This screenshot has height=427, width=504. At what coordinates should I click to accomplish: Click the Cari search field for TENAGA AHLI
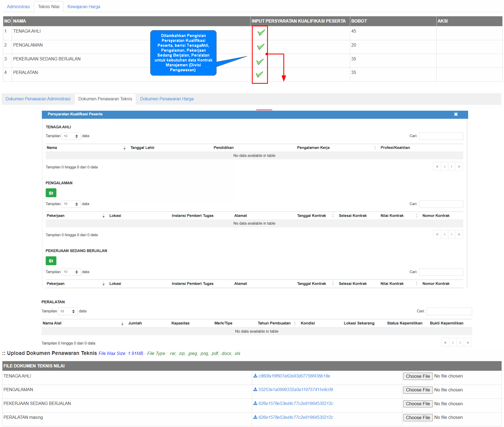coord(441,136)
